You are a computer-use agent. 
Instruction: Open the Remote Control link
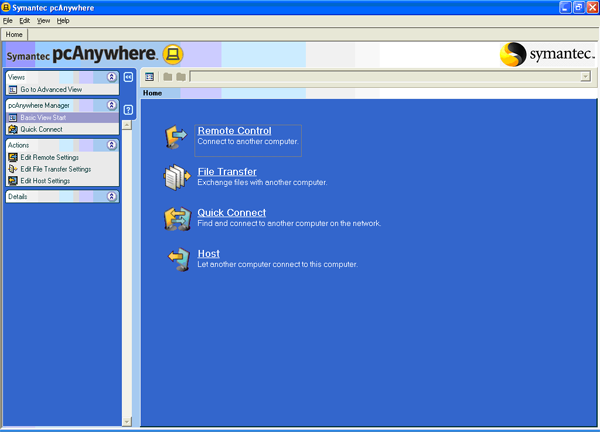tap(234, 131)
